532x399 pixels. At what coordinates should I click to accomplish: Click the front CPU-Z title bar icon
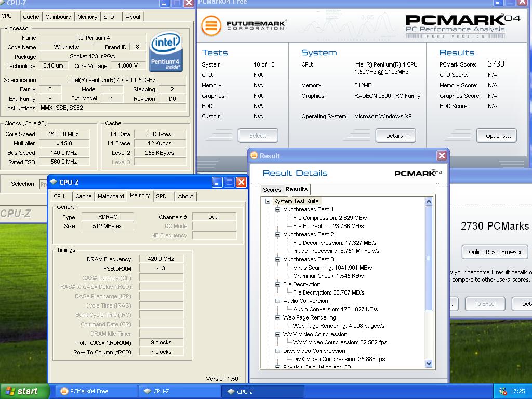coord(54,182)
